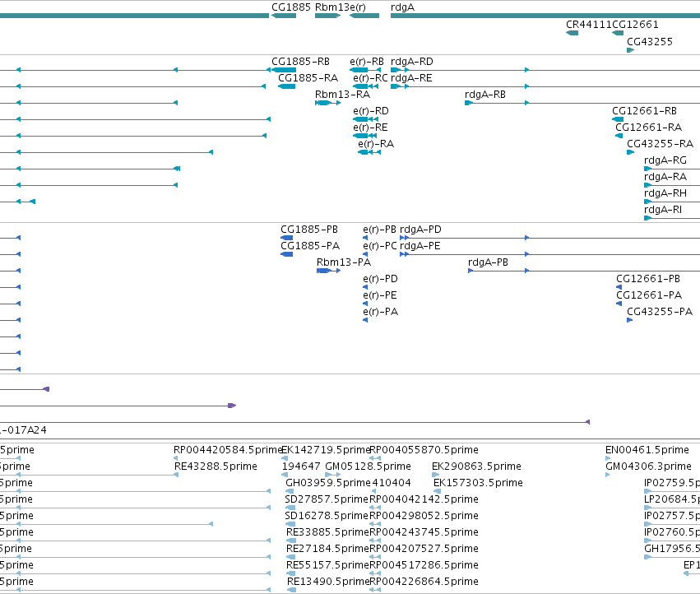Image resolution: width=700 pixels, height=594 pixels.
Task: Select the rdgA-RH transcript label
Action: [x=665, y=193]
